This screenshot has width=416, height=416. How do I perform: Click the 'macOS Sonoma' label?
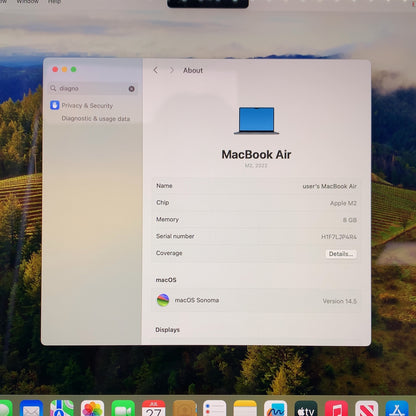coord(197,300)
